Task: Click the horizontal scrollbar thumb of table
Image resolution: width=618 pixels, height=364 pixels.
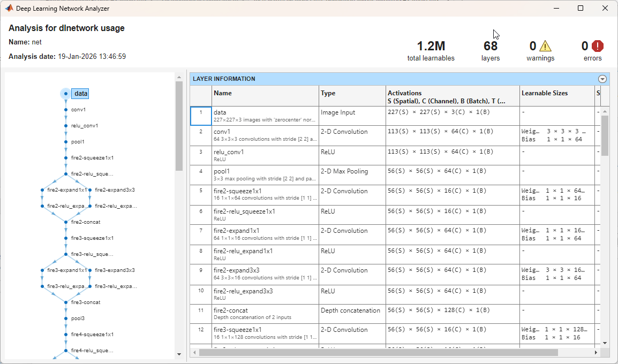Action: [379, 352]
